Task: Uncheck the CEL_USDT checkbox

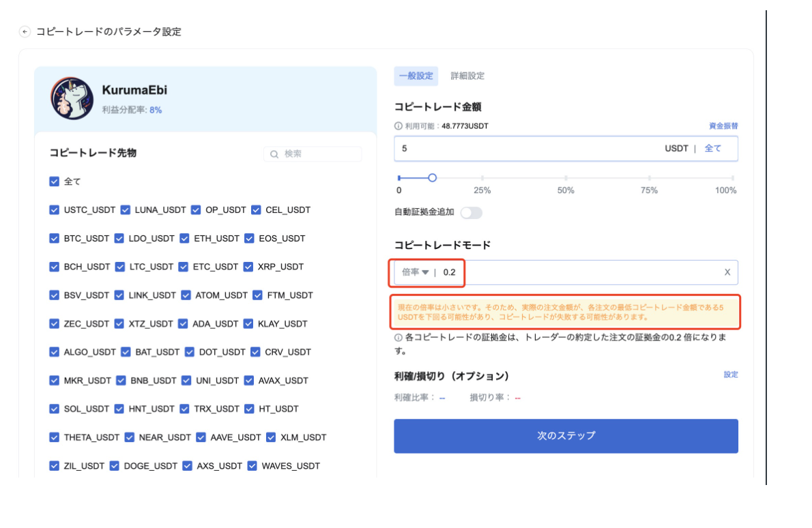Action: [x=256, y=209]
